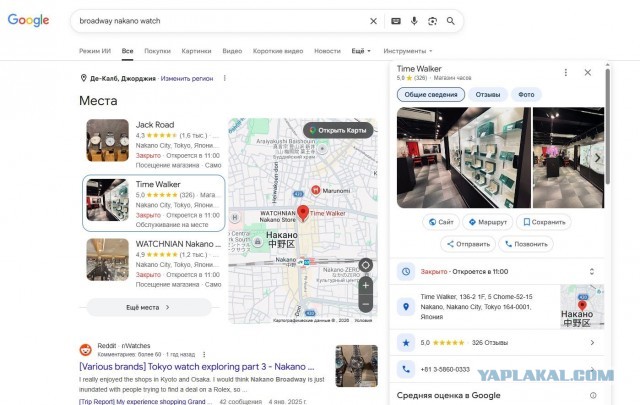Click the Google logo
Image resolution: width=640 pixels, height=405 pixels.
pos(28,20)
